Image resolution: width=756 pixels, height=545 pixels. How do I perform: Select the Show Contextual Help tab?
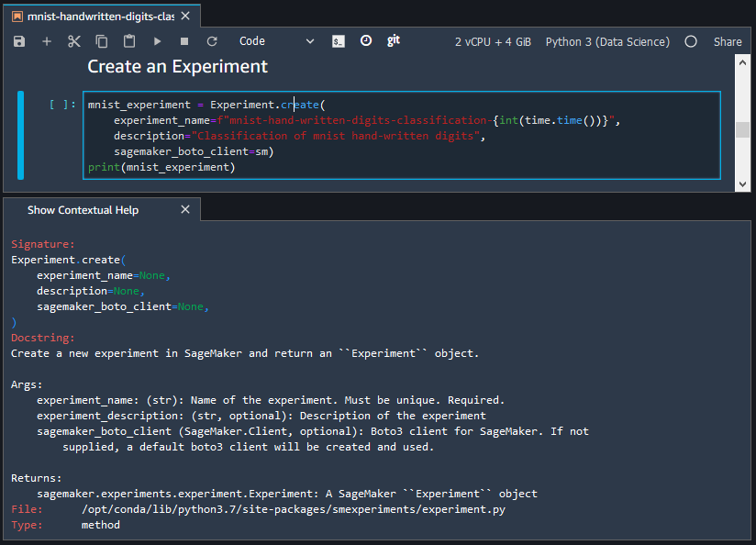pos(83,209)
